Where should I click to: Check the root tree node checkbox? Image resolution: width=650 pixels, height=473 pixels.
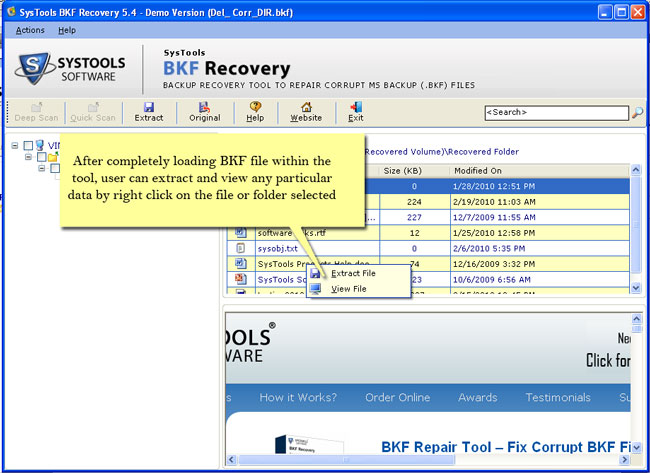click(28, 146)
